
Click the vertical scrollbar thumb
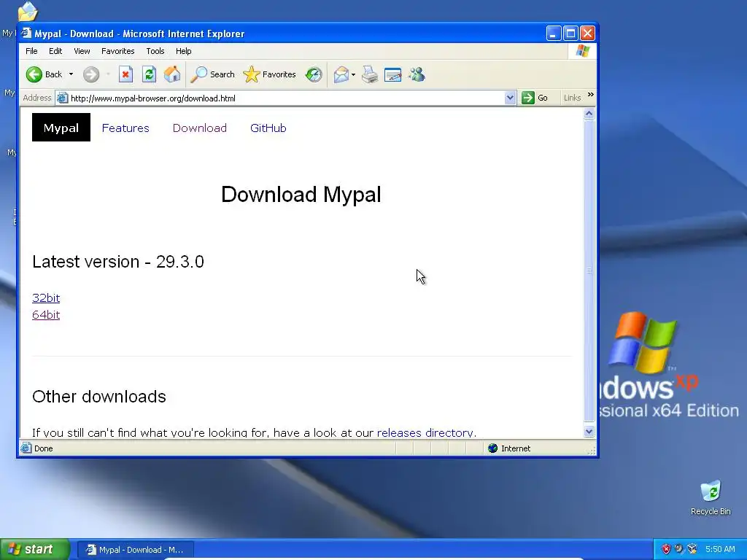tap(589, 271)
